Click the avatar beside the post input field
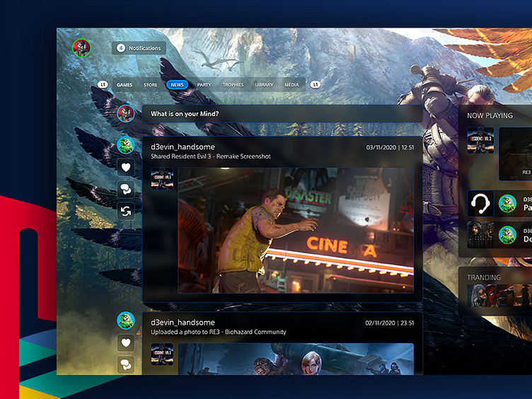 [x=126, y=114]
